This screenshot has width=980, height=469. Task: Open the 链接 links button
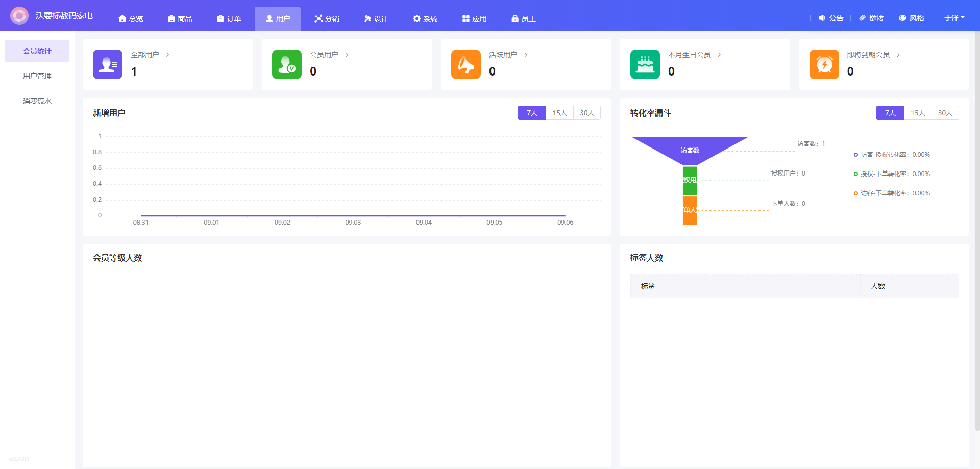[x=871, y=18]
